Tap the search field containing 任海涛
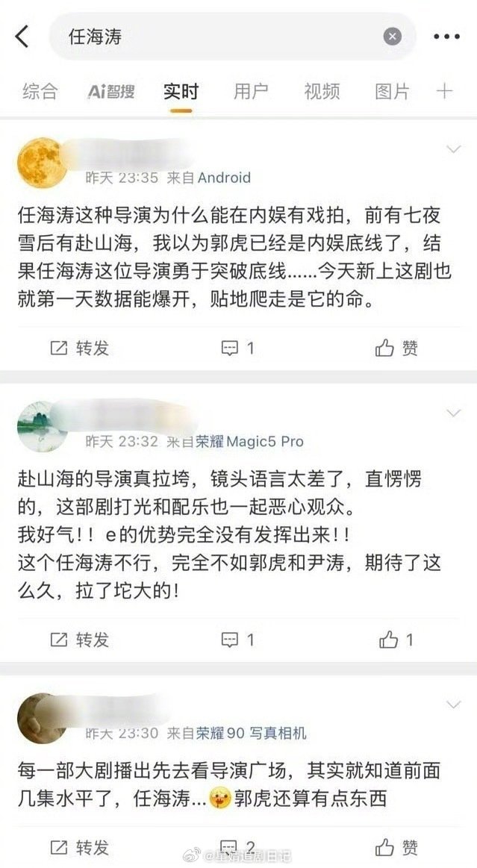This screenshot has height=868, width=477. coord(232,37)
